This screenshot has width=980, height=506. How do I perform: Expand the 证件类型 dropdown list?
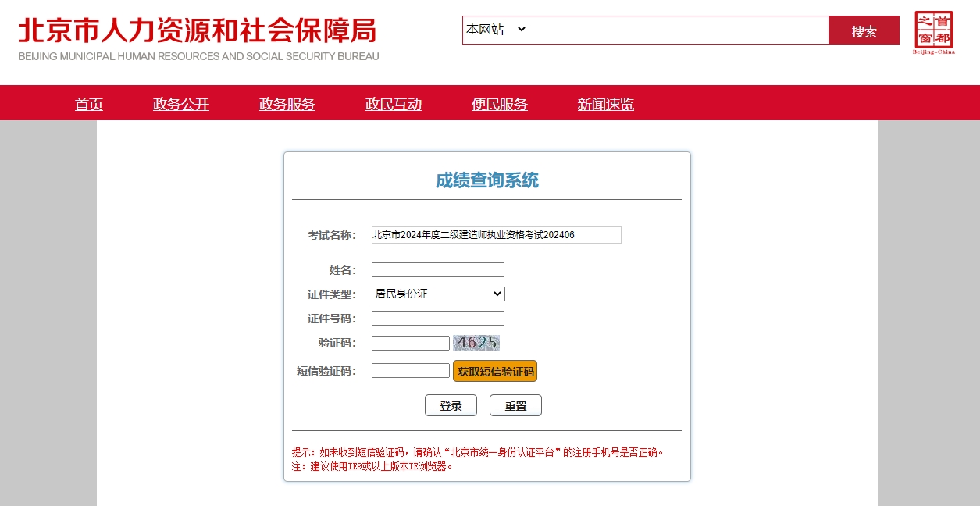[438, 294]
